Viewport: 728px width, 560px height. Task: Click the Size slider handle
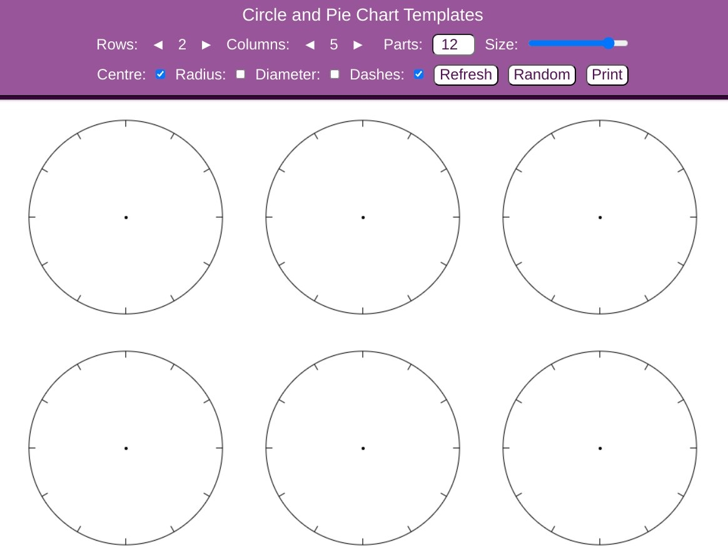609,43
